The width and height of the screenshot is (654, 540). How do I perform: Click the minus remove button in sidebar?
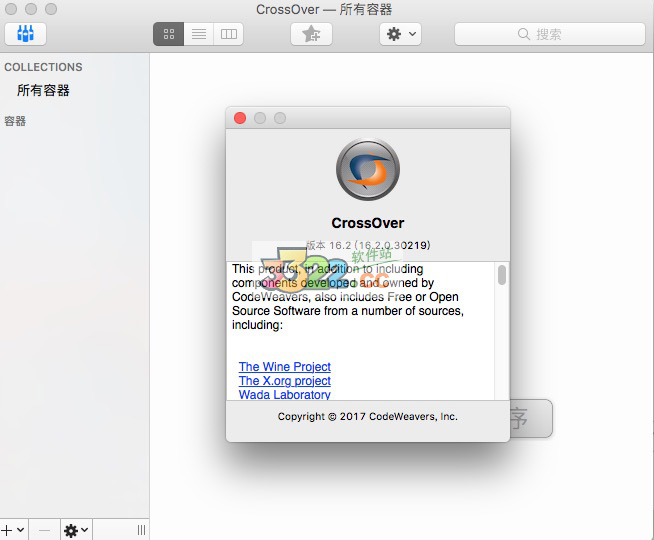[x=44, y=530]
